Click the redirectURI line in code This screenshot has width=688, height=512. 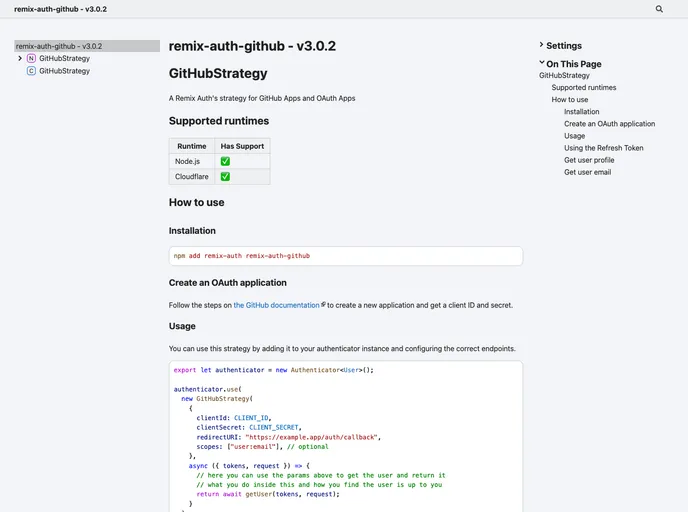(289, 437)
